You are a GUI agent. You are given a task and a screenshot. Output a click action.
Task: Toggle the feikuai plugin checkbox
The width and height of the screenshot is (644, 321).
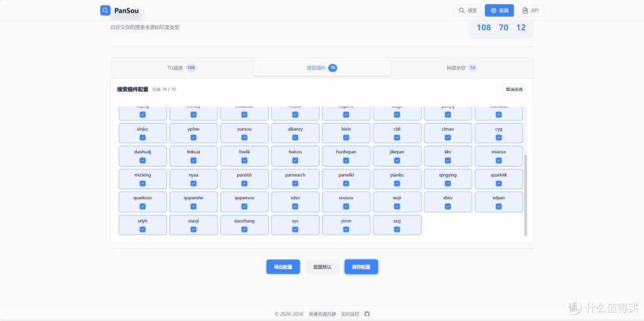click(193, 160)
